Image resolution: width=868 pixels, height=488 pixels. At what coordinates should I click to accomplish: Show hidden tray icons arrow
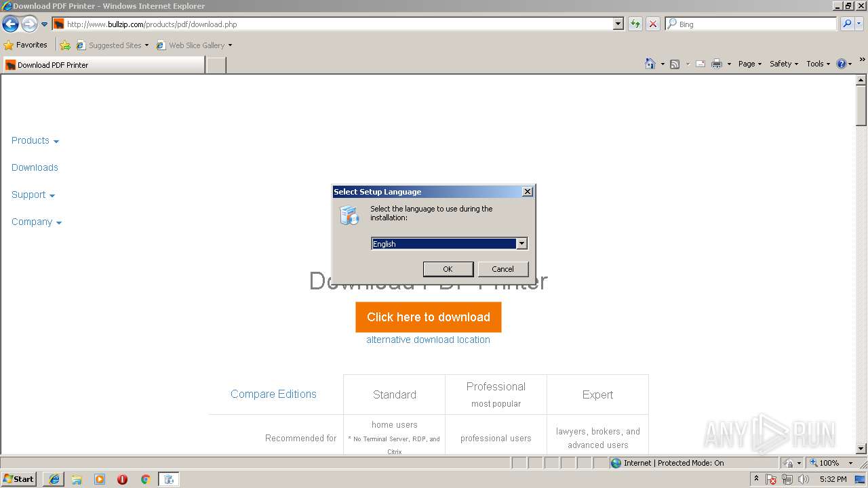[756, 479]
